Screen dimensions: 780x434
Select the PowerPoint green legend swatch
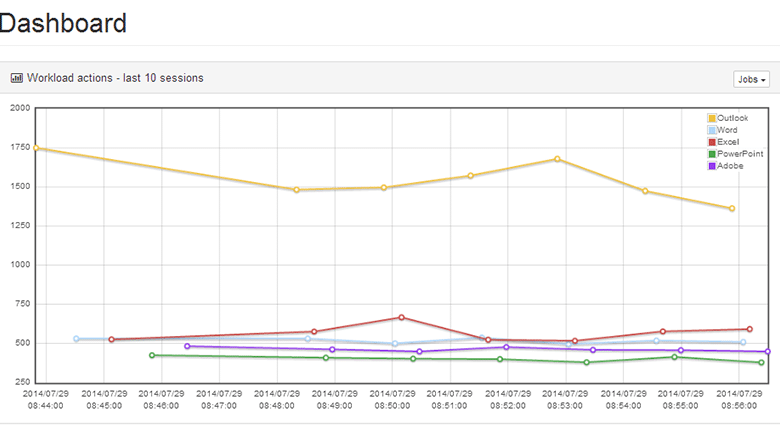712,154
